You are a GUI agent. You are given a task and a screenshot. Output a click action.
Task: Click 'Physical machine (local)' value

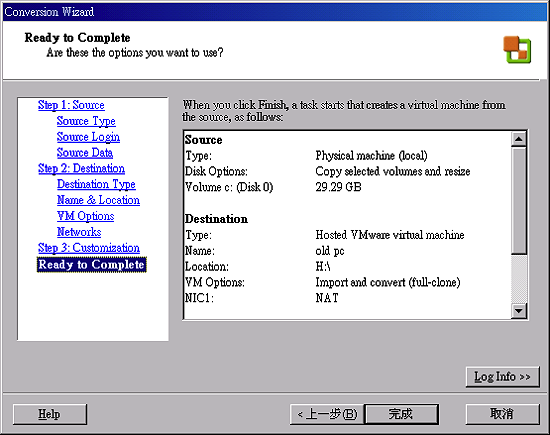tap(371, 155)
